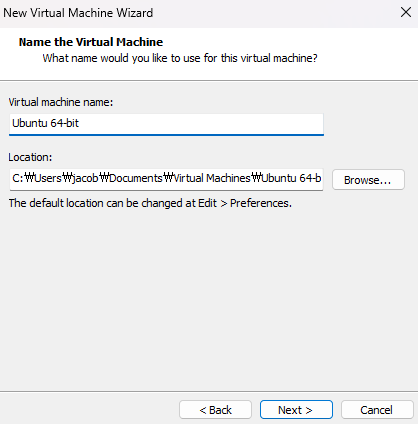Focus the Virtual machine name field

166,124
